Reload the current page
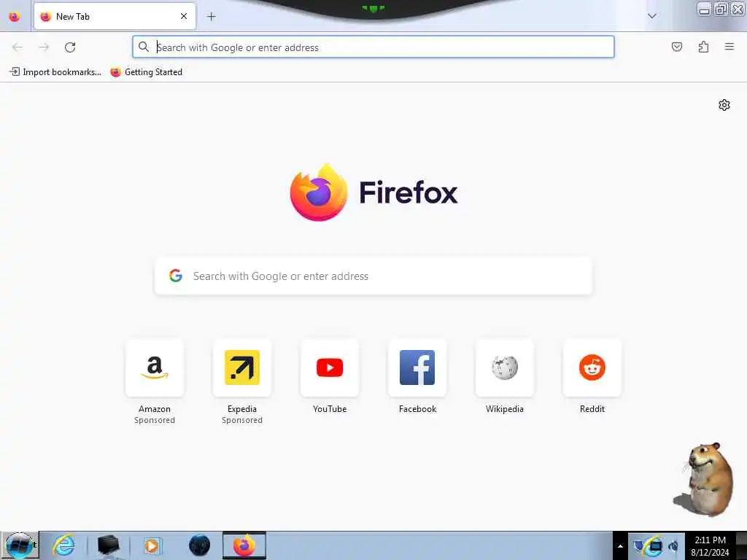 [x=70, y=47]
